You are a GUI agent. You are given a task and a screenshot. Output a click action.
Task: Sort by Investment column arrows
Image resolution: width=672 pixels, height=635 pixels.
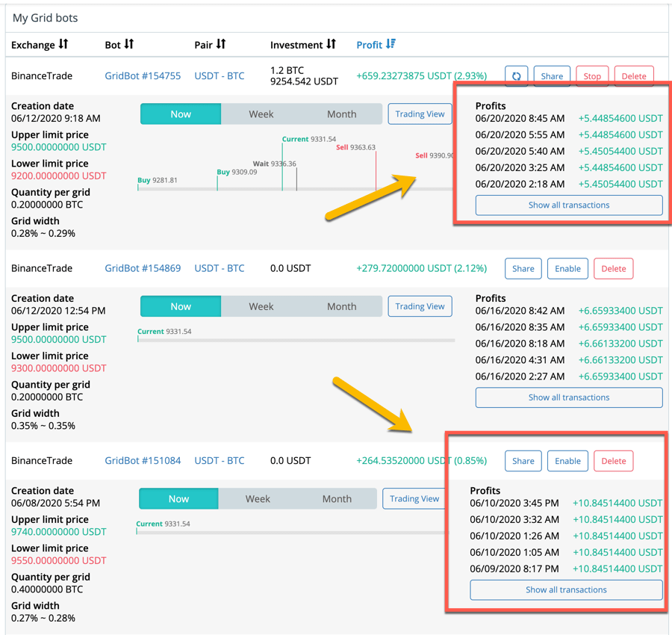[x=331, y=45]
